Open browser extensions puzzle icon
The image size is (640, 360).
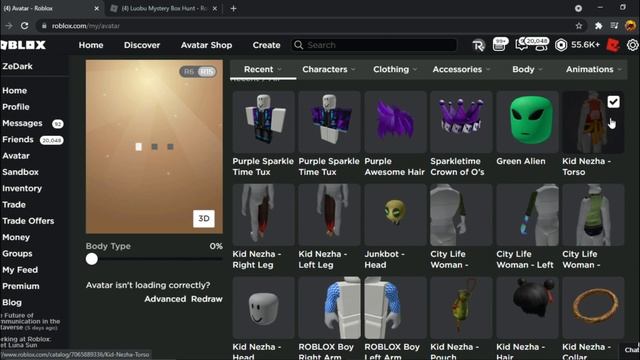[598, 26]
